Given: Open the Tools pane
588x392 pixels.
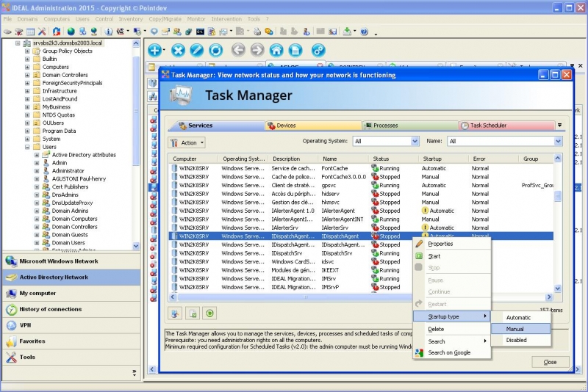Looking at the screenshot, I should (x=71, y=357).
